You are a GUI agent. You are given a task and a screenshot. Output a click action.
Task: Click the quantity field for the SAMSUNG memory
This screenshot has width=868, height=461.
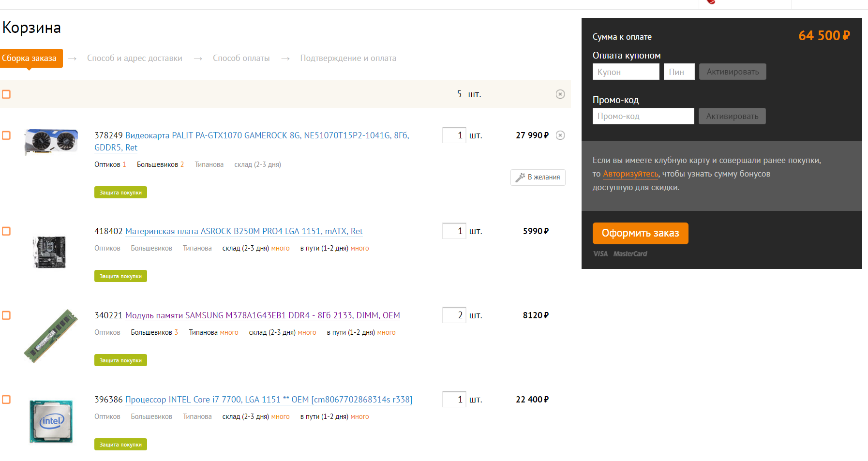[x=454, y=315]
